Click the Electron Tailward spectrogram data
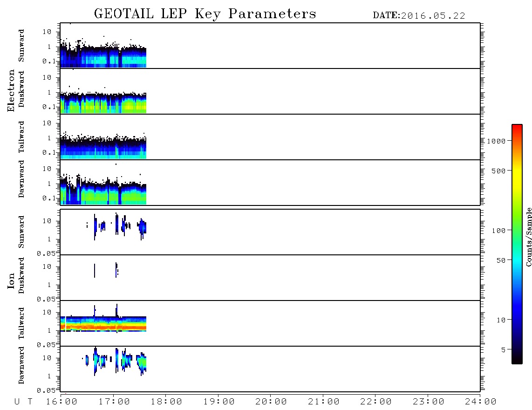 coord(103,148)
